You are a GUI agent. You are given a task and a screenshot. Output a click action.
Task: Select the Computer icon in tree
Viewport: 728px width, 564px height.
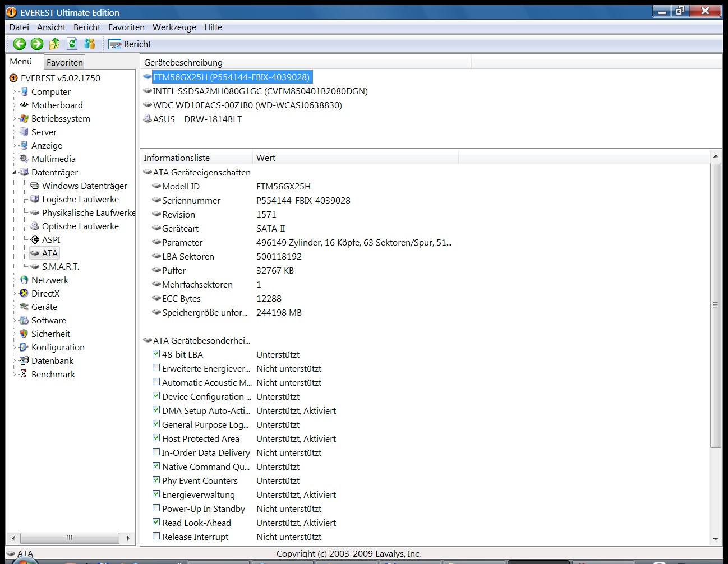pos(24,91)
